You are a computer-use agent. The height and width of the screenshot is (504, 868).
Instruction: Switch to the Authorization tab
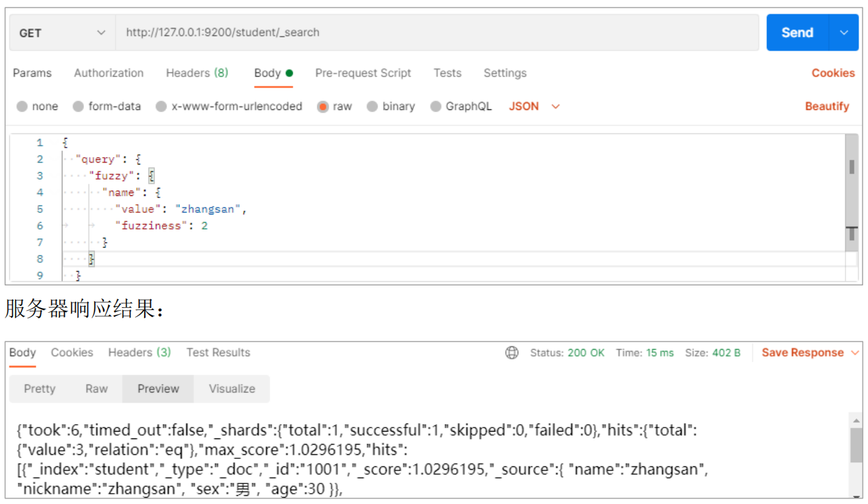[x=109, y=73]
